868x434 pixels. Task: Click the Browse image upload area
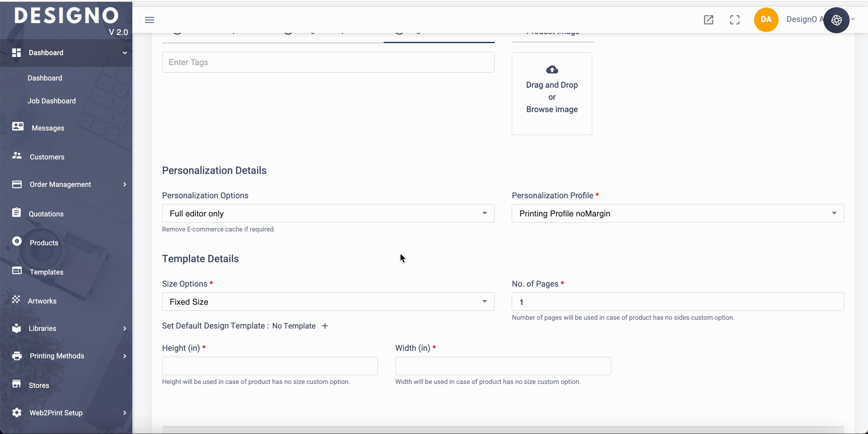click(x=552, y=109)
